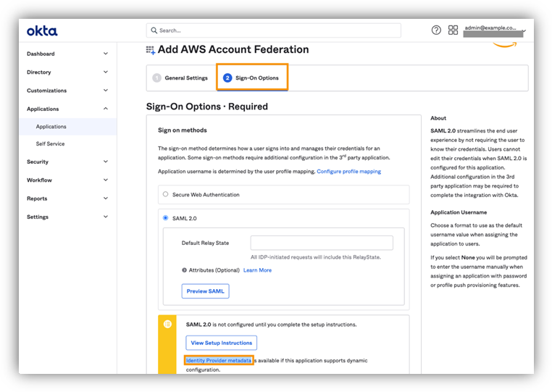Expand the Workflow menu chevron

click(106, 180)
